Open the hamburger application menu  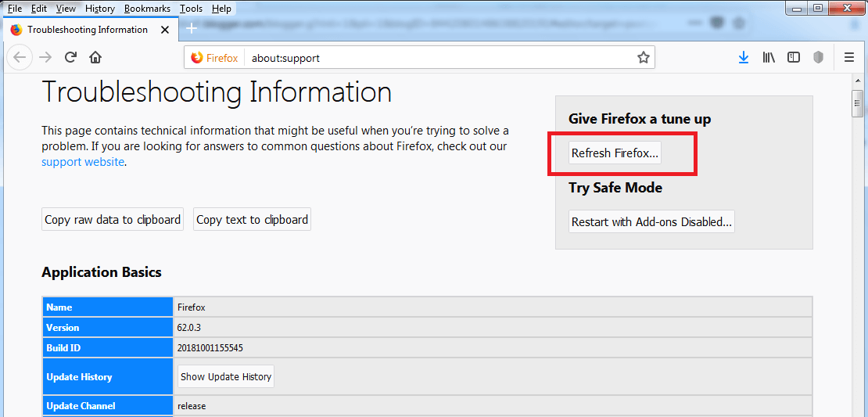849,57
